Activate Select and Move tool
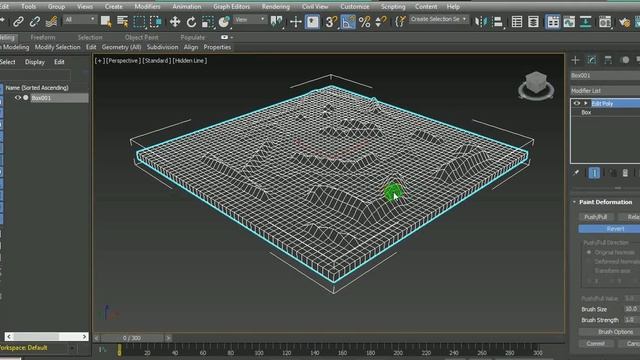 click(x=175, y=22)
